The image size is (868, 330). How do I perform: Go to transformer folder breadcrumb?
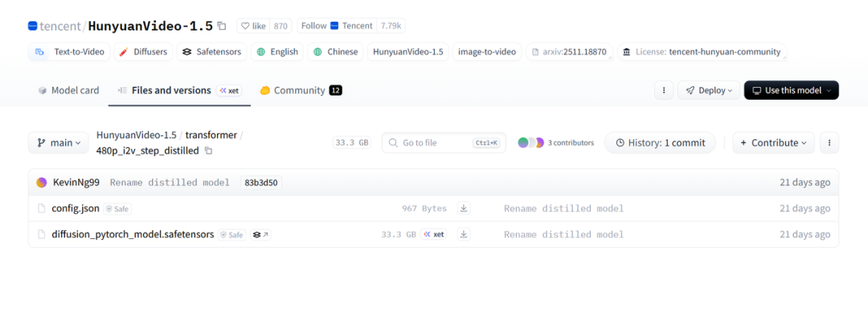211,134
